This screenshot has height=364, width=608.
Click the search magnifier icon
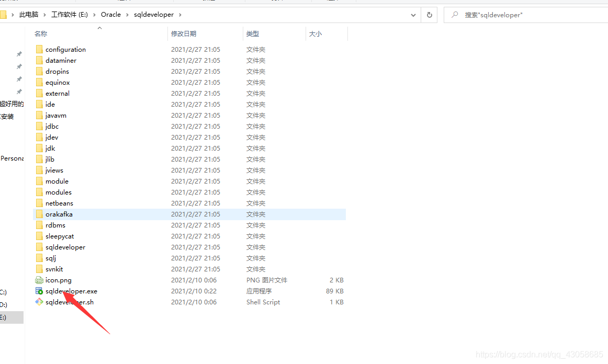tap(455, 15)
